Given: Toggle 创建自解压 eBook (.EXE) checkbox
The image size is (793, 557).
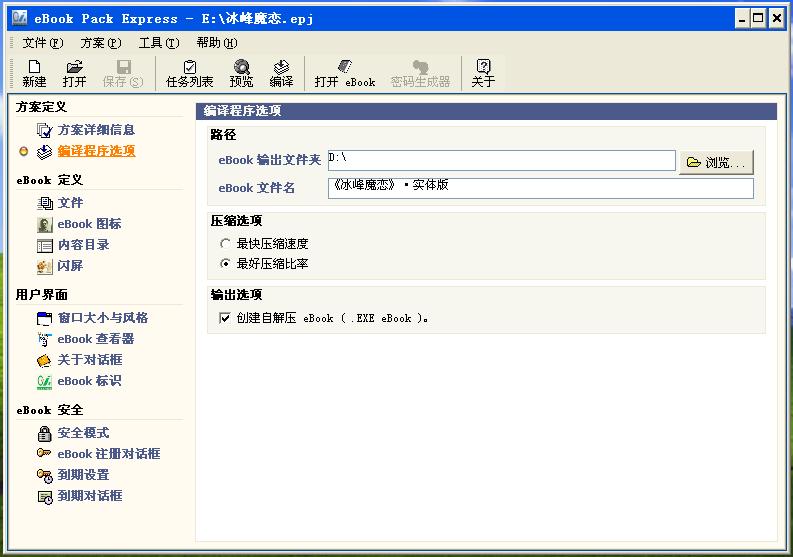Looking at the screenshot, I should click(225, 318).
